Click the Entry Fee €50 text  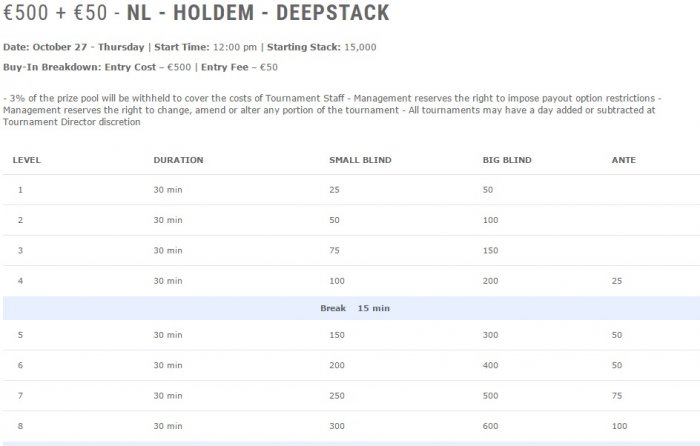click(239, 67)
